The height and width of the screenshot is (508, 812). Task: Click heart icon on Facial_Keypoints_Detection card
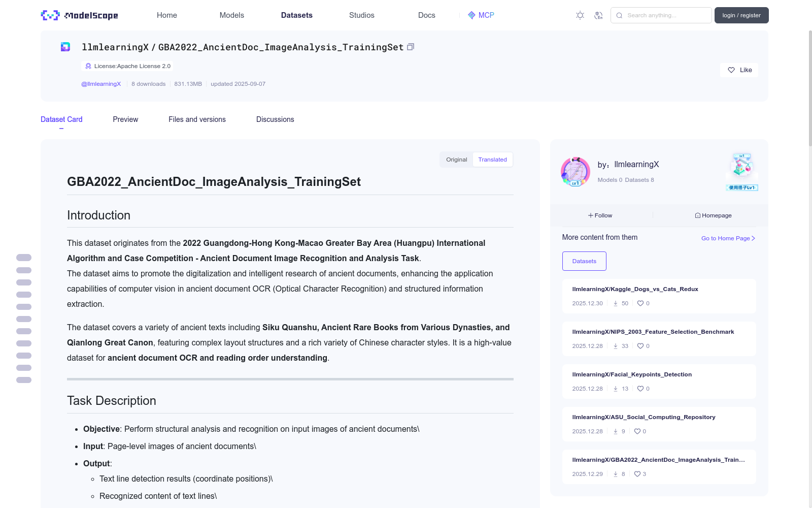coord(640,389)
